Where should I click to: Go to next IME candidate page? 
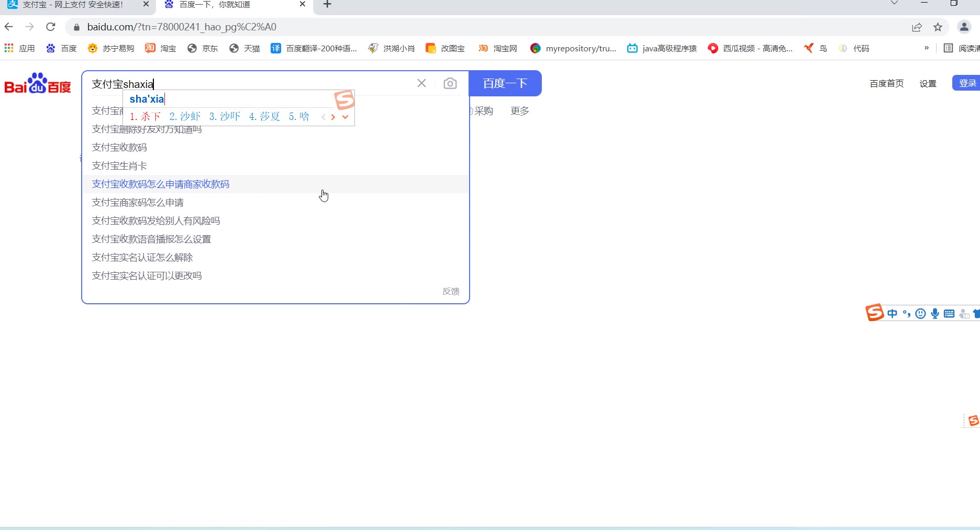coord(333,117)
